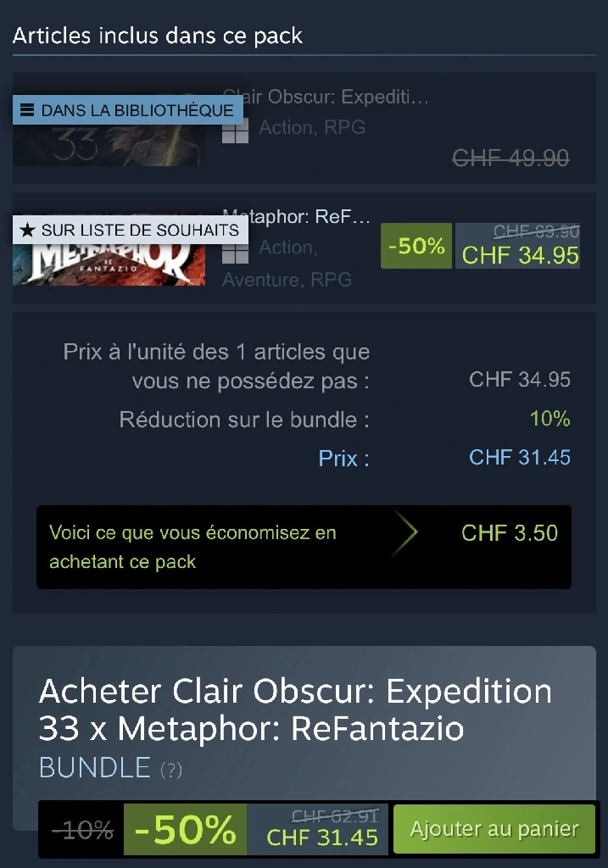Screen dimensions: 608x868
Task: Click the Windows icon for Metaphor ReFantazio
Action: pos(235,252)
